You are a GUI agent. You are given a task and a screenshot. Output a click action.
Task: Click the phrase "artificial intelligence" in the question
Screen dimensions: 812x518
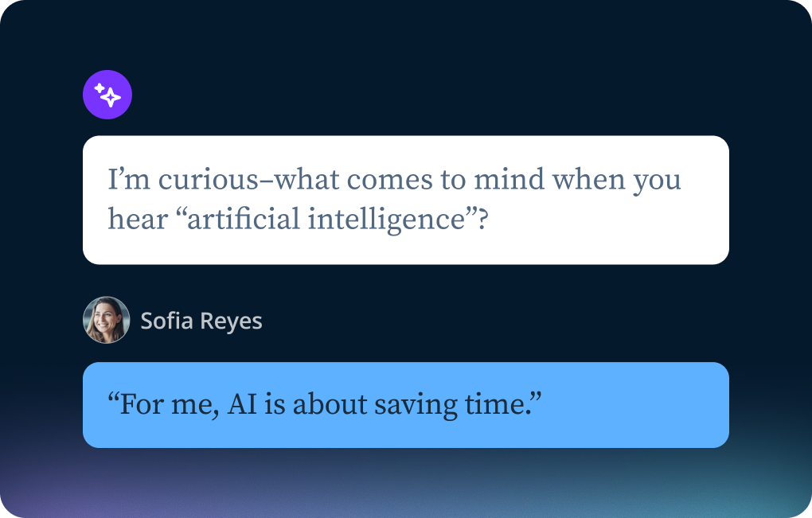[324, 218]
